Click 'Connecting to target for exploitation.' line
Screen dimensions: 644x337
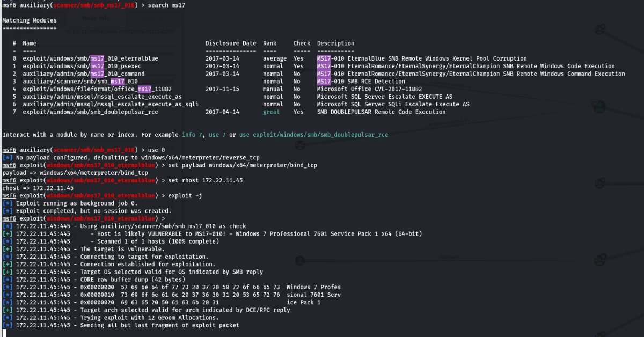(106, 257)
